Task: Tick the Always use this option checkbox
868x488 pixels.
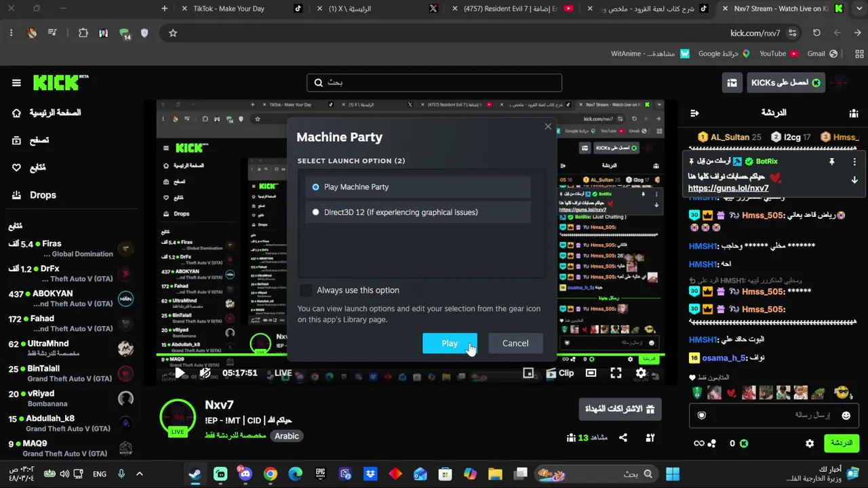Action: pos(306,290)
